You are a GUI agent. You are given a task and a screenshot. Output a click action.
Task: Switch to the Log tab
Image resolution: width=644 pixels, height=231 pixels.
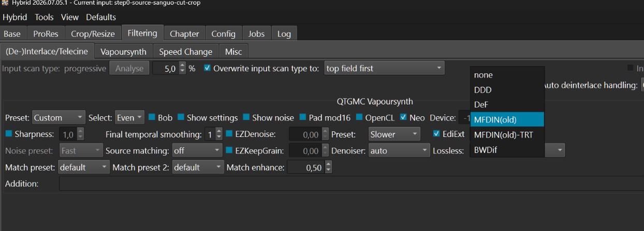tap(284, 34)
